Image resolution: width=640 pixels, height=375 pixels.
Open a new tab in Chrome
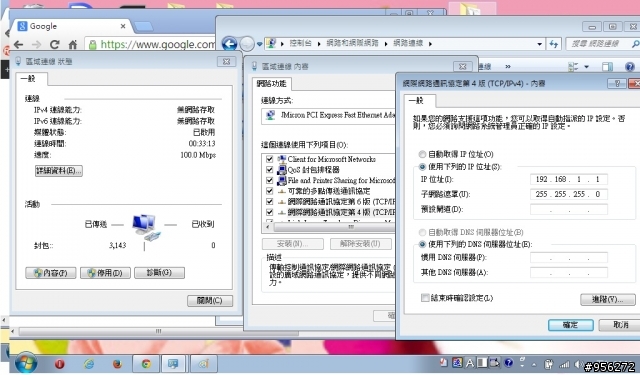tap(143, 27)
